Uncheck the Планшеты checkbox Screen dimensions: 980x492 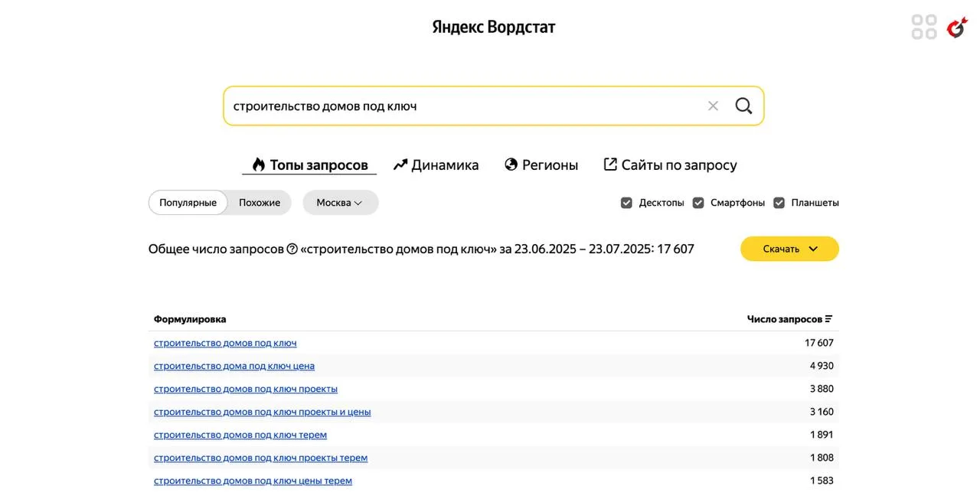pos(779,203)
